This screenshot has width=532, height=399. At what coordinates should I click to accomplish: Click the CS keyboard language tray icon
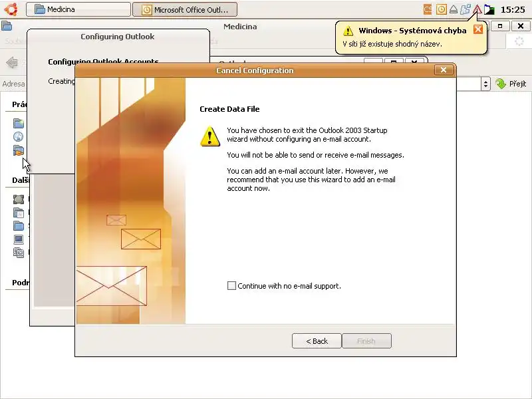(428, 9)
